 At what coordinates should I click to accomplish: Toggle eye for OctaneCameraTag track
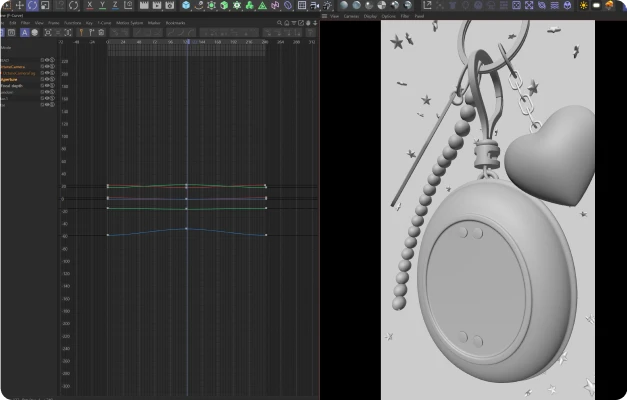tap(47, 73)
